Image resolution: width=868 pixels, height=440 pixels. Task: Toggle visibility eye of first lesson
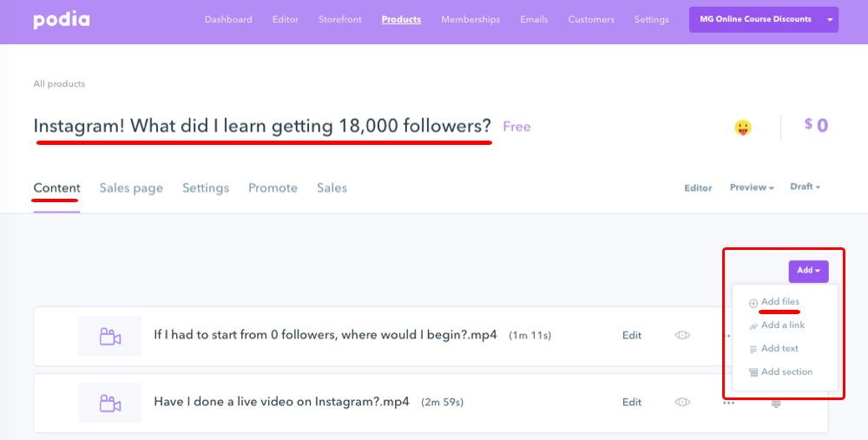point(682,335)
